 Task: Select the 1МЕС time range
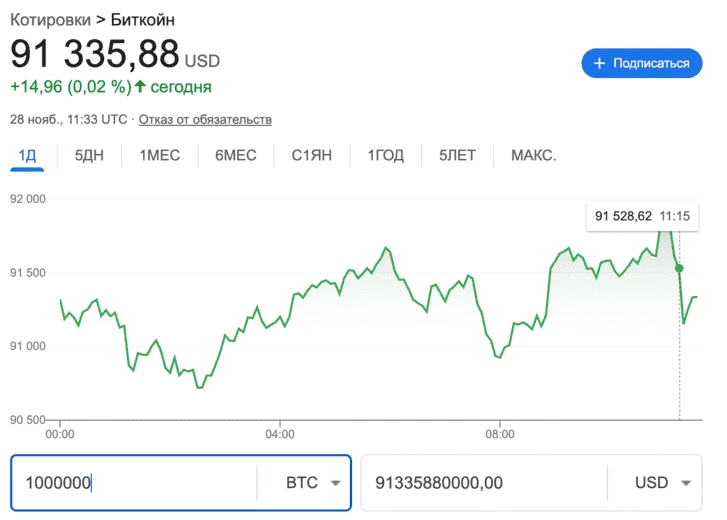(160, 155)
